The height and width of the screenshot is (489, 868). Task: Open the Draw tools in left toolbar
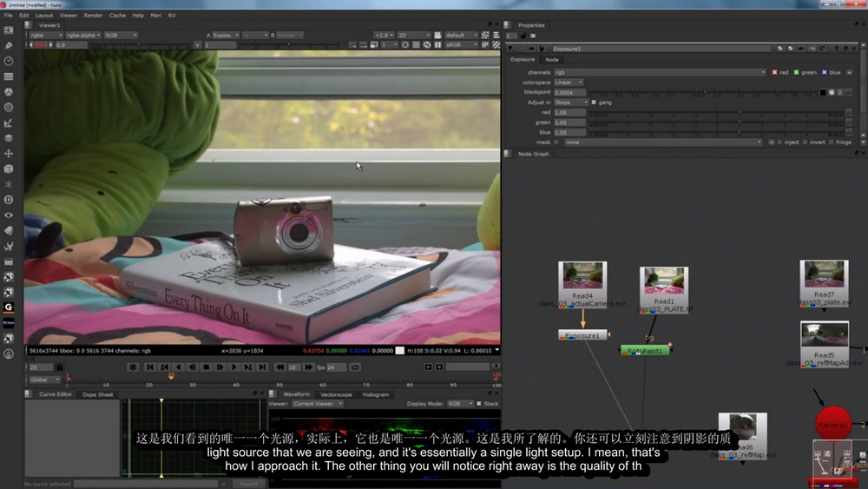[x=9, y=45]
